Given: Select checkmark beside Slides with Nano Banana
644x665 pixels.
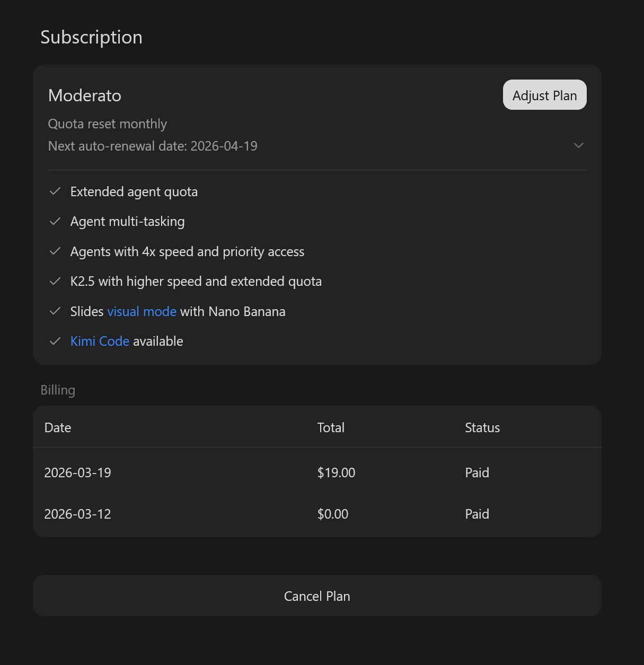Looking at the screenshot, I should coord(55,311).
